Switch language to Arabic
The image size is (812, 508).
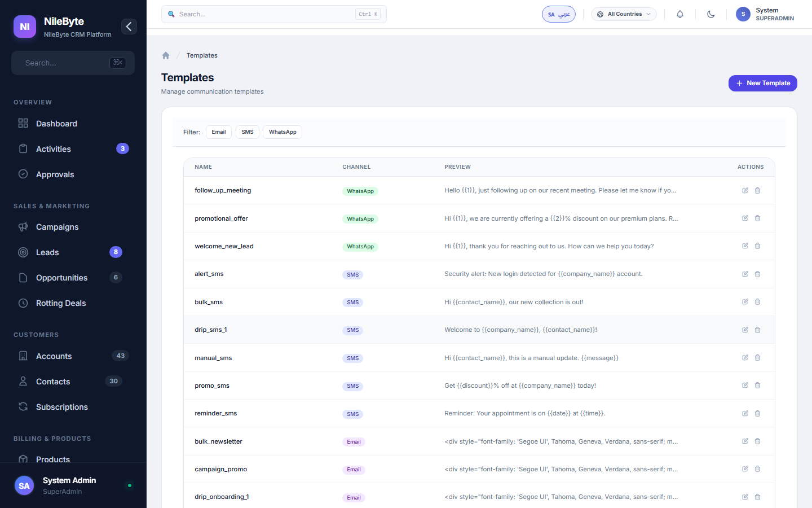pyautogui.click(x=559, y=14)
